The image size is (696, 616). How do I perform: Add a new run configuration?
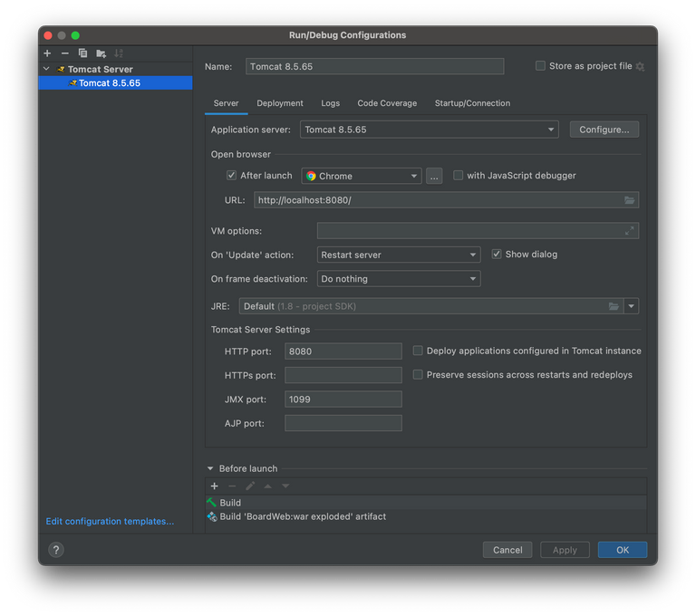(47, 53)
